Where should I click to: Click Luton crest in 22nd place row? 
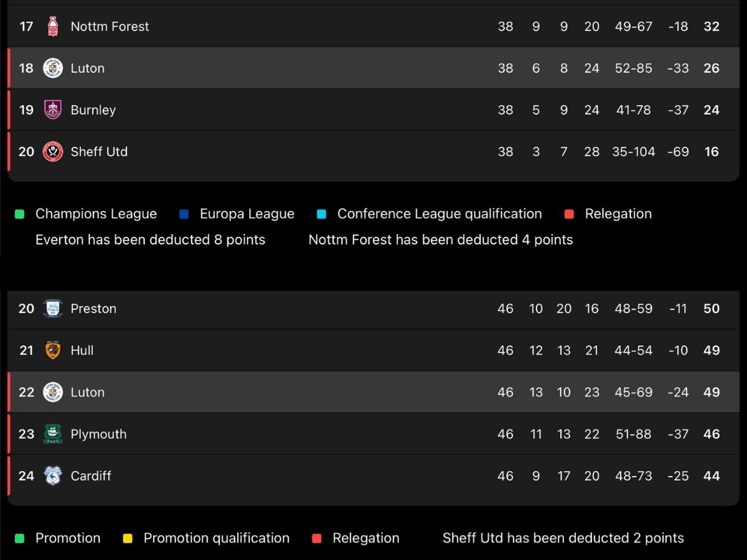point(53,392)
